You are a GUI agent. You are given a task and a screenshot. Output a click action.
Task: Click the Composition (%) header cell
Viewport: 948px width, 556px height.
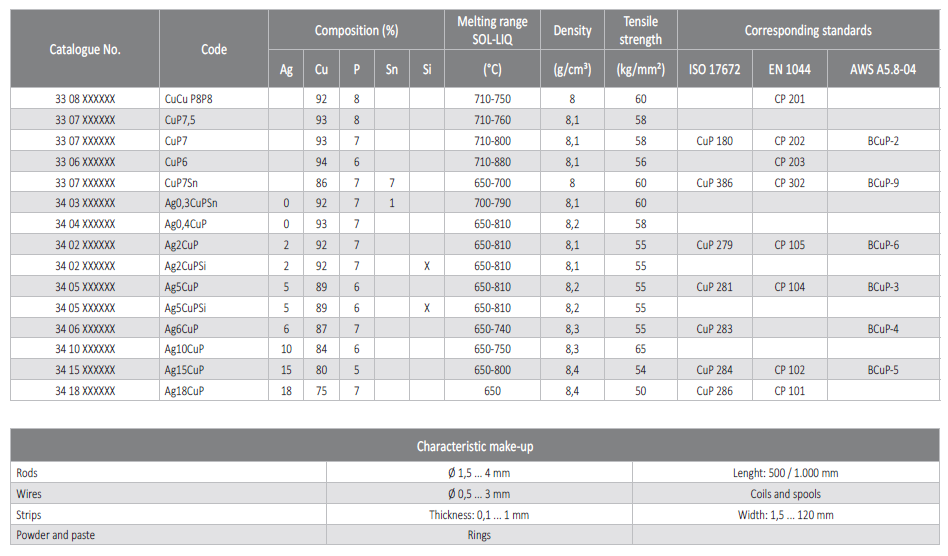coord(356,30)
